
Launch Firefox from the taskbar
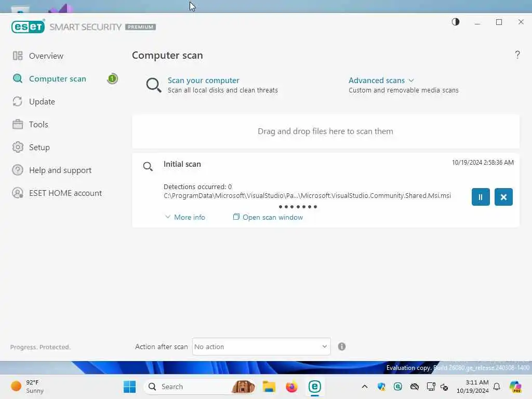pyautogui.click(x=291, y=387)
